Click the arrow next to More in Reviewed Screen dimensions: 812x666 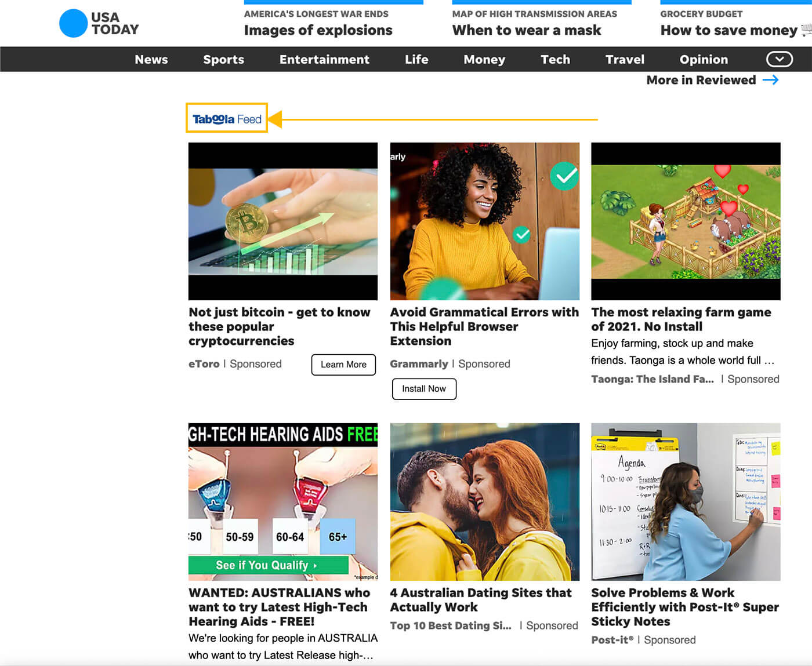pos(771,80)
